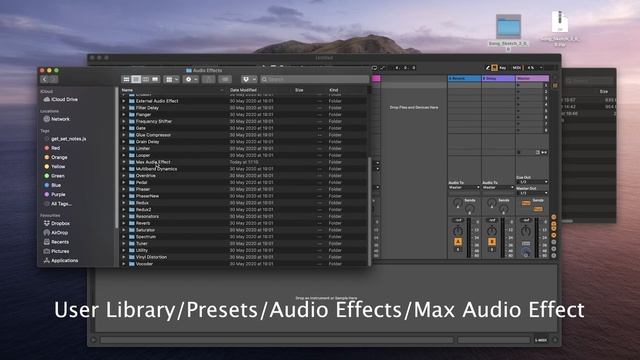Click the Ableton draw mode pencil icon
640x360 pixels.
click(487, 68)
